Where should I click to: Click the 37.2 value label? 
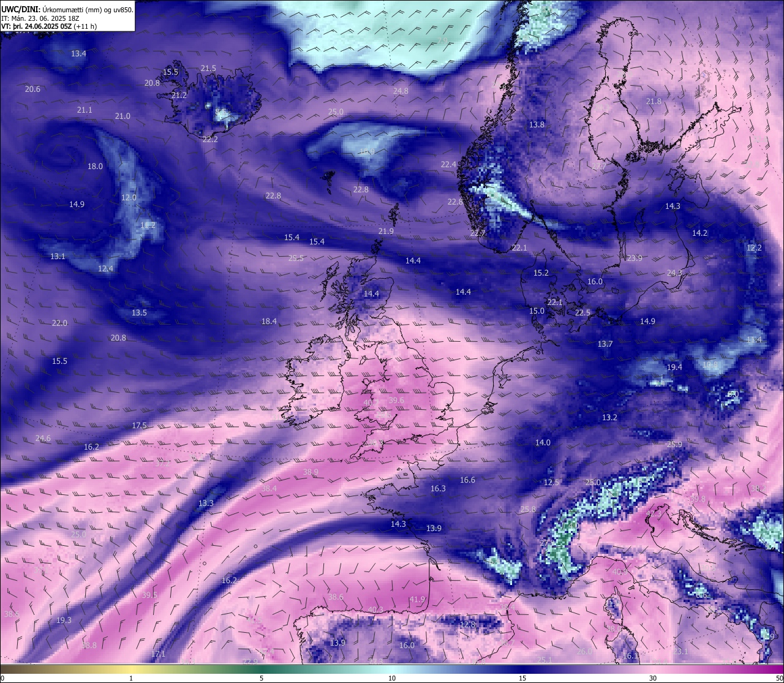[x=162, y=464]
